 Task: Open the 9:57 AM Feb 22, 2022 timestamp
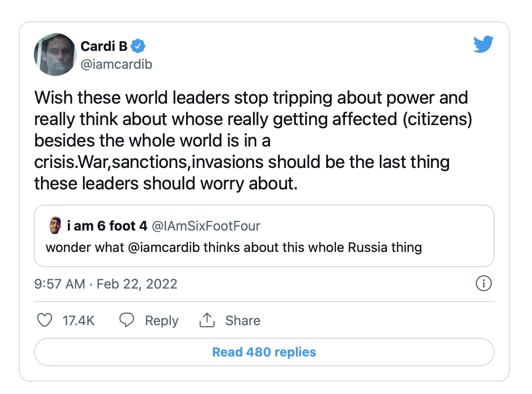click(105, 284)
